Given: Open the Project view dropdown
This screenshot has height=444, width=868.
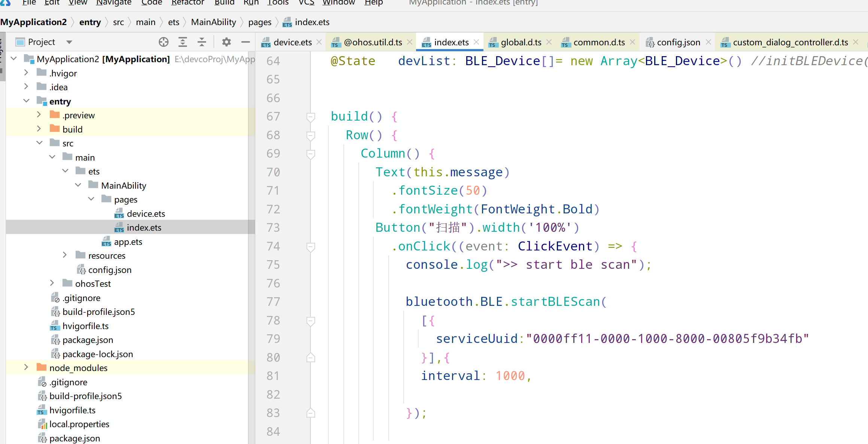Looking at the screenshot, I should (69, 42).
